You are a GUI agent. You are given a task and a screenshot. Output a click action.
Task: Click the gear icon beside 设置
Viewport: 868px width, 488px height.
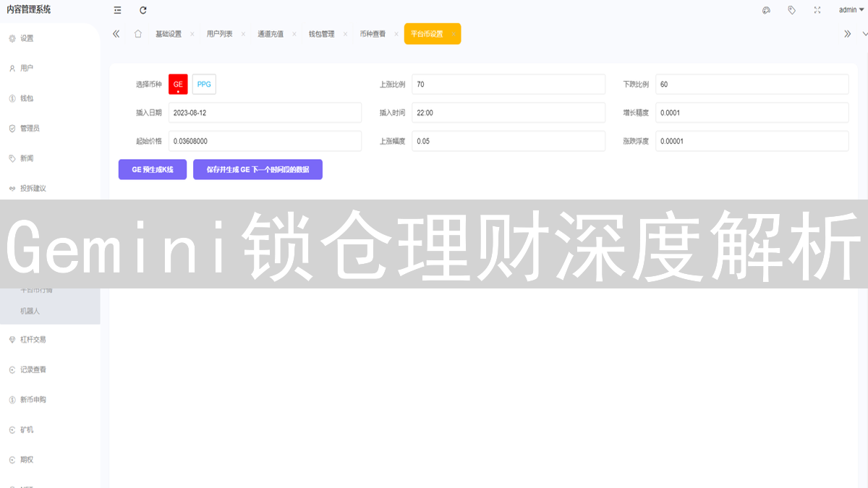tap(12, 38)
